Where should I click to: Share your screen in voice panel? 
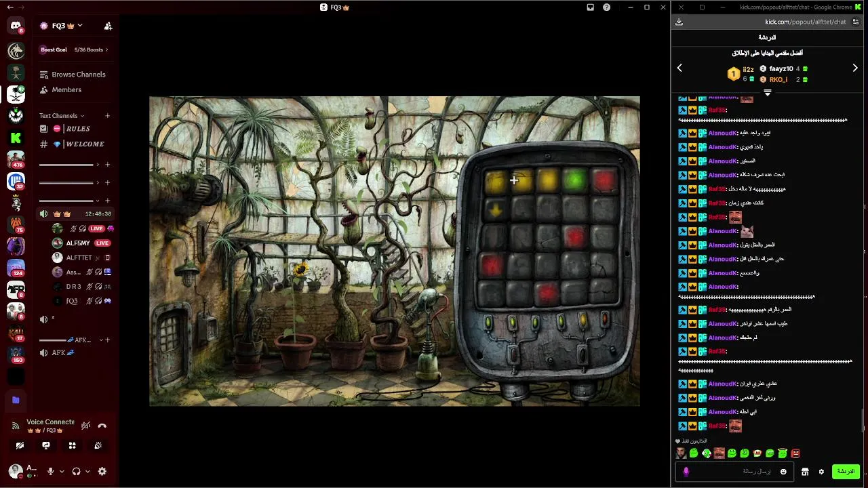tap(46, 445)
